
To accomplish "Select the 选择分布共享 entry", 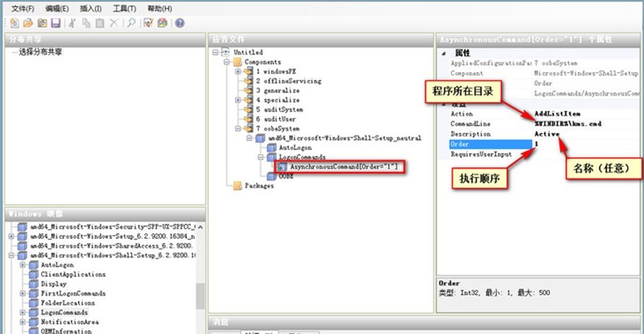I will pyautogui.click(x=40, y=52).
